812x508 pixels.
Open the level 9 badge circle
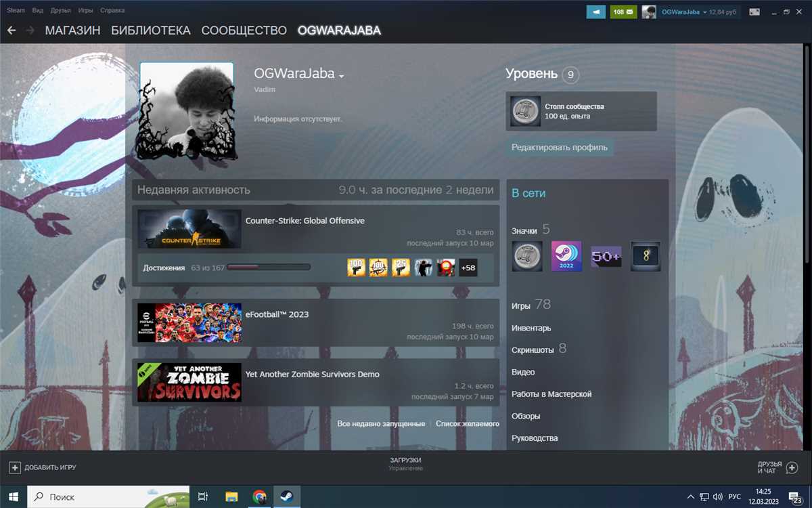[x=570, y=75]
